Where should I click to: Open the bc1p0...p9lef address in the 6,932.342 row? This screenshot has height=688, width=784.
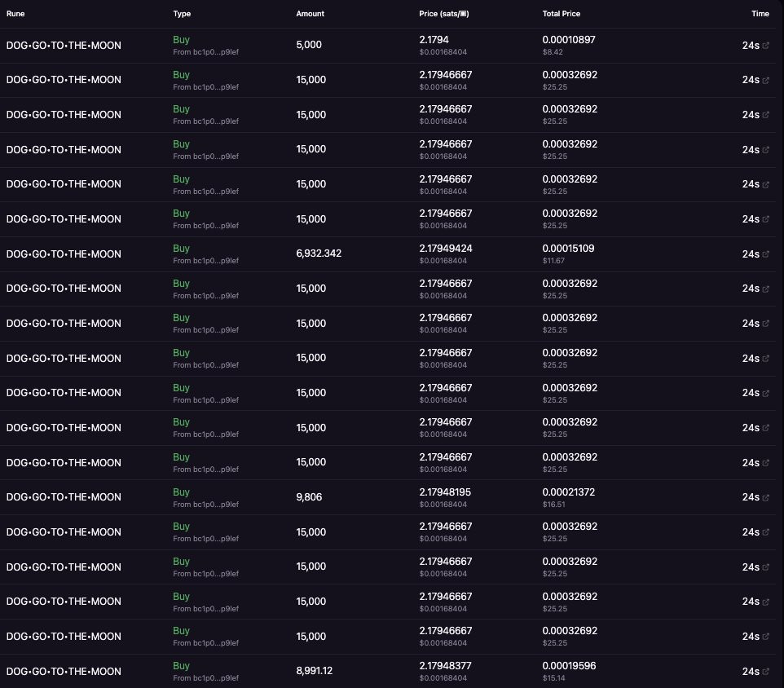click(x=205, y=260)
